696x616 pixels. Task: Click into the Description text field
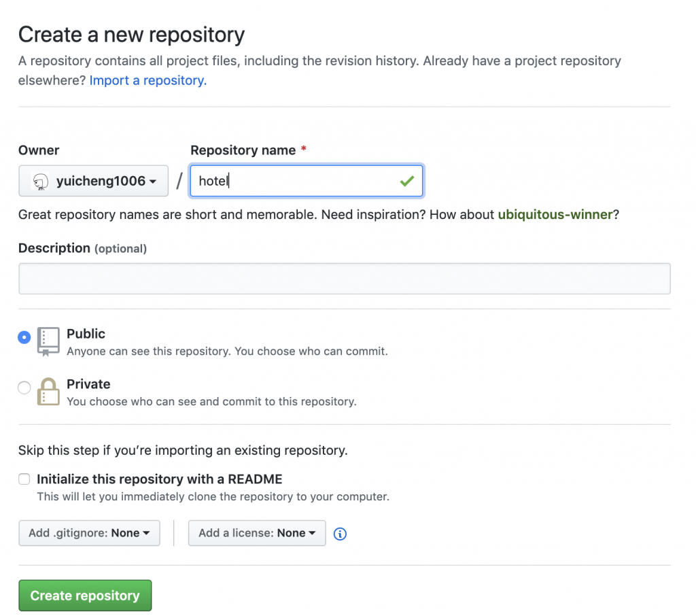(x=344, y=279)
